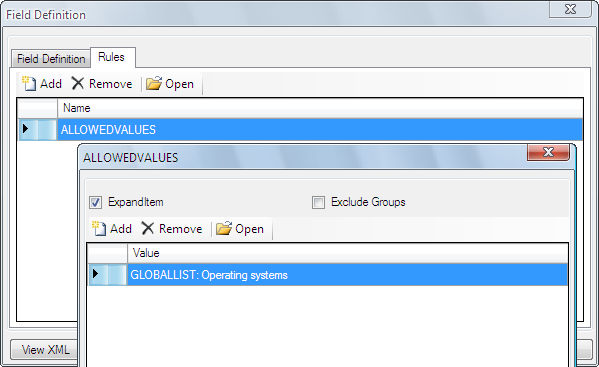Click the ALLOWEDVALUES row arrow indicator

26,129
